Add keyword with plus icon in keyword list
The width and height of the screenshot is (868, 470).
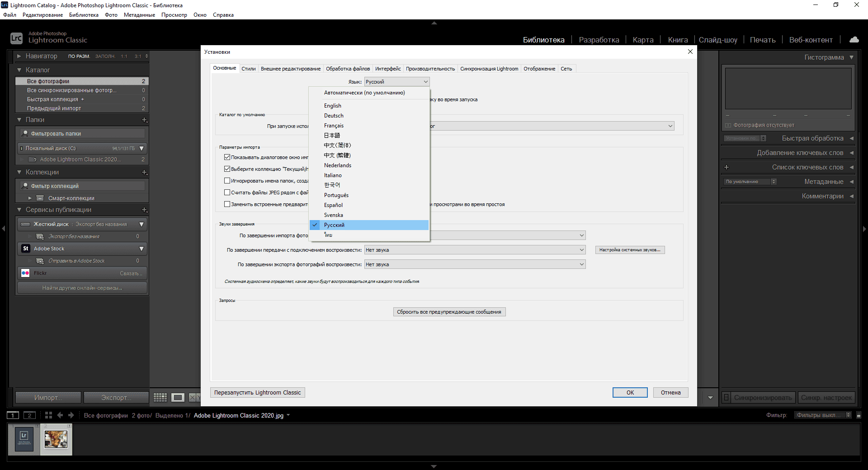click(x=726, y=167)
